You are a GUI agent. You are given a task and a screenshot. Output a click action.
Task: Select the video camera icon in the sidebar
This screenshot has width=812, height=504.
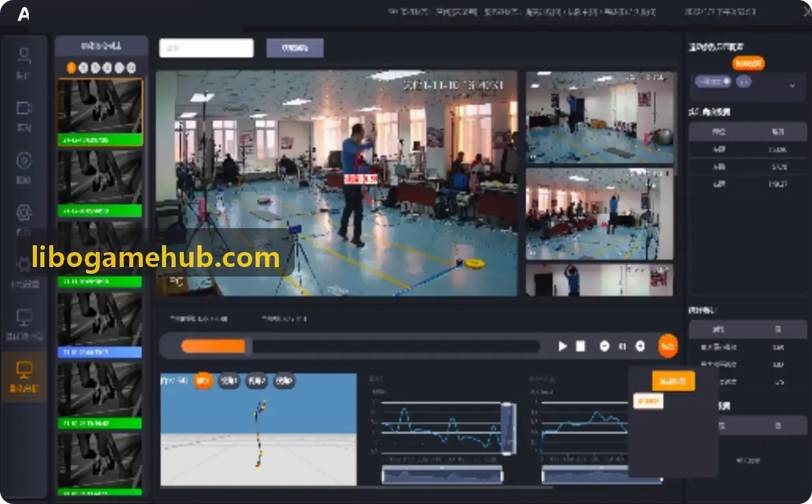(x=24, y=108)
